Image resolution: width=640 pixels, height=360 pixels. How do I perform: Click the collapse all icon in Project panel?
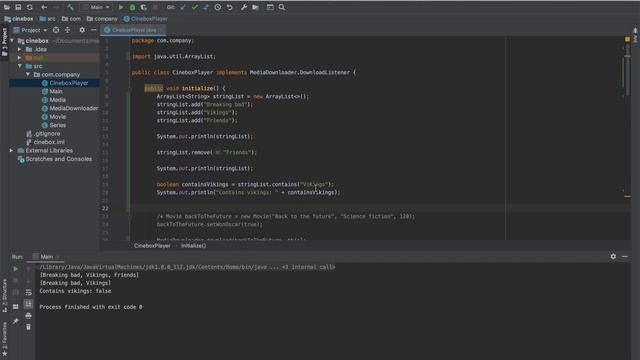click(x=67, y=30)
